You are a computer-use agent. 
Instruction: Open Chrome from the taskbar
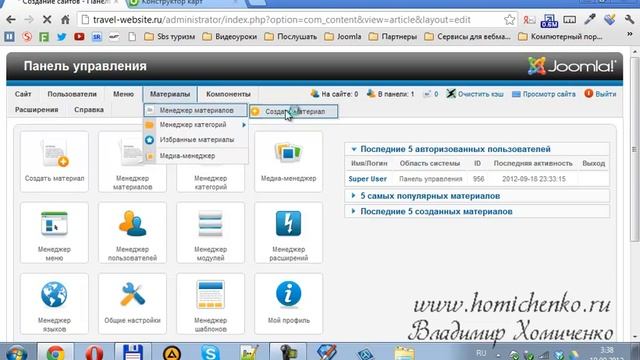click(56, 352)
